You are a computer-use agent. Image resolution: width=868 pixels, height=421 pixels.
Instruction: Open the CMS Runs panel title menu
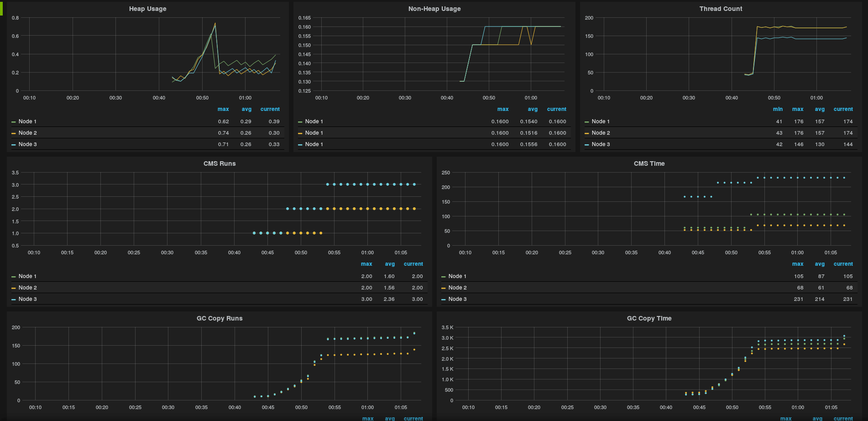click(220, 163)
